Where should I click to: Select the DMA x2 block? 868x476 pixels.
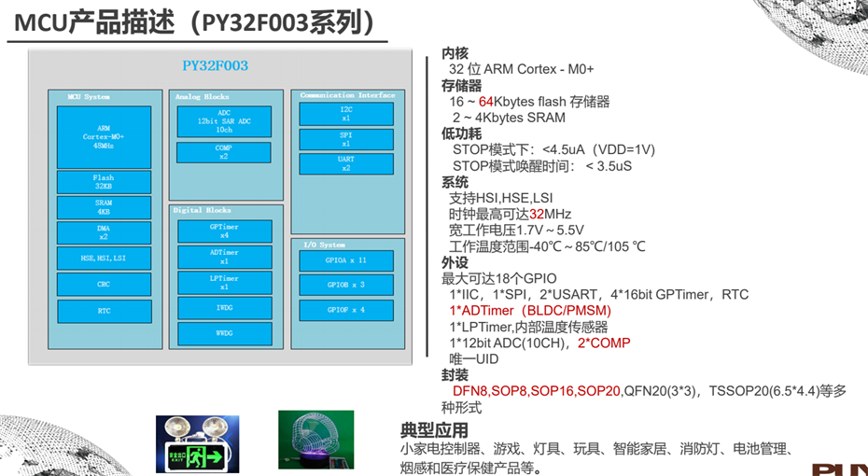pos(104,231)
